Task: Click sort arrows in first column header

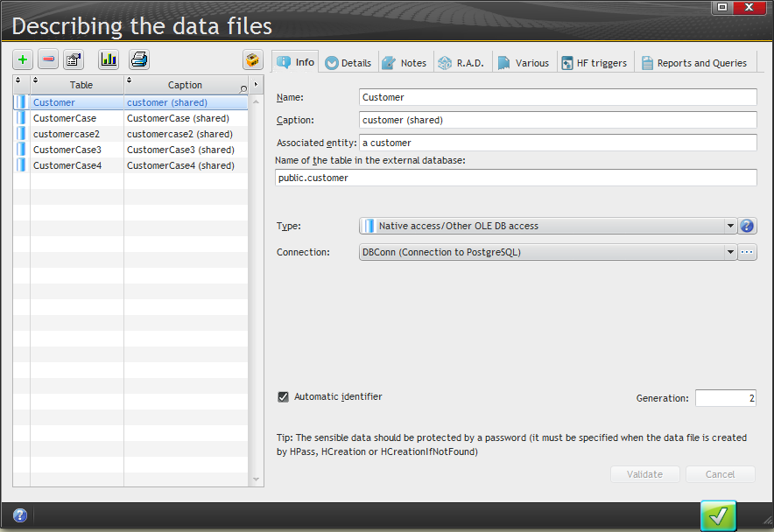Action: click(18, 80)
